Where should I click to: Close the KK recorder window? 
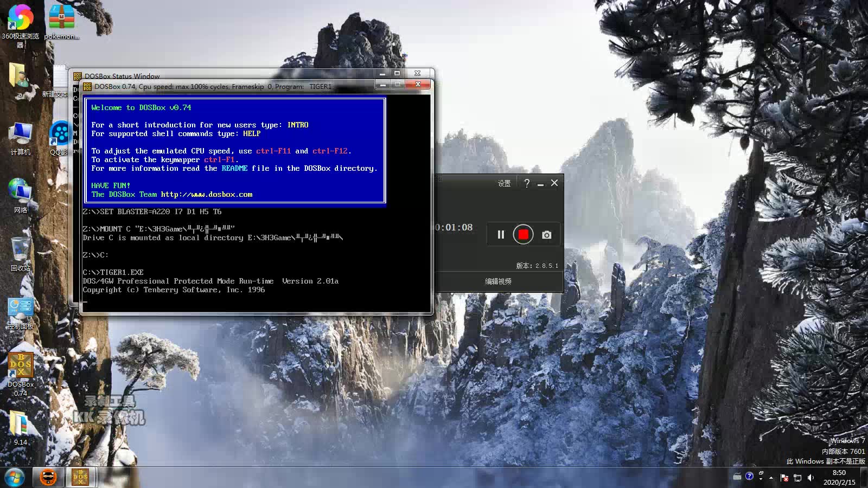pos(554,183)
